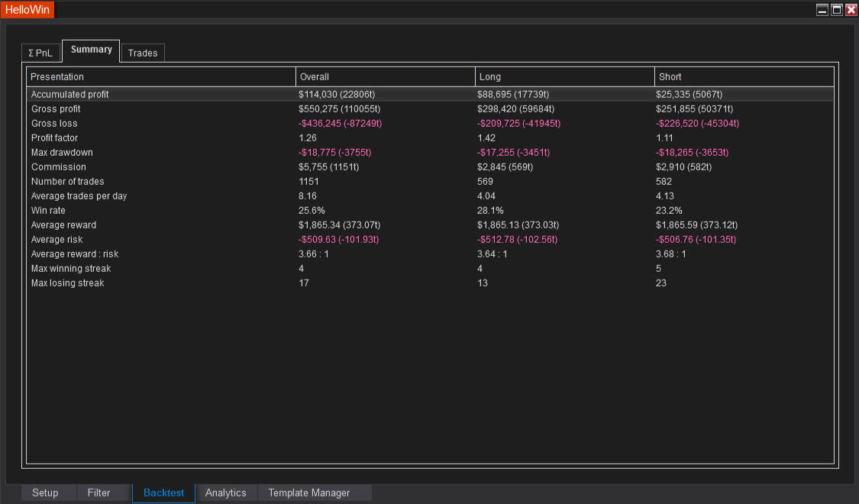Select the Backtest bottom tab
The width and height of the screenshot is (859, 504).
(x=163, y=493)
